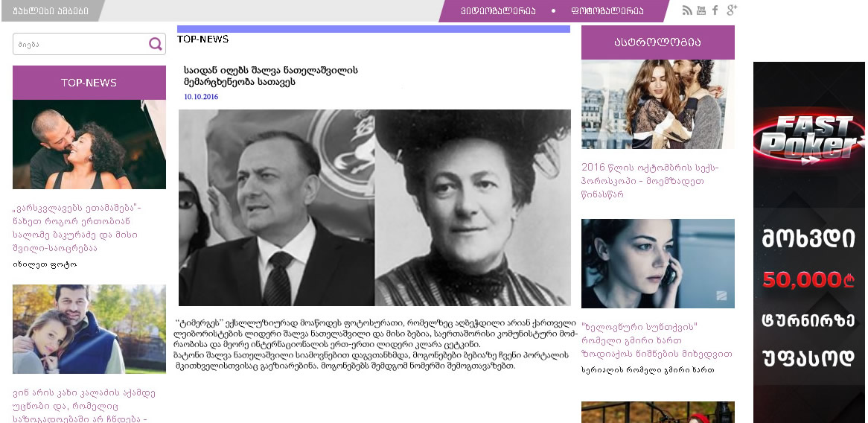Click the search magnifier icon
The height and width of the screenshot is (423, 868).
pos(156,44)
